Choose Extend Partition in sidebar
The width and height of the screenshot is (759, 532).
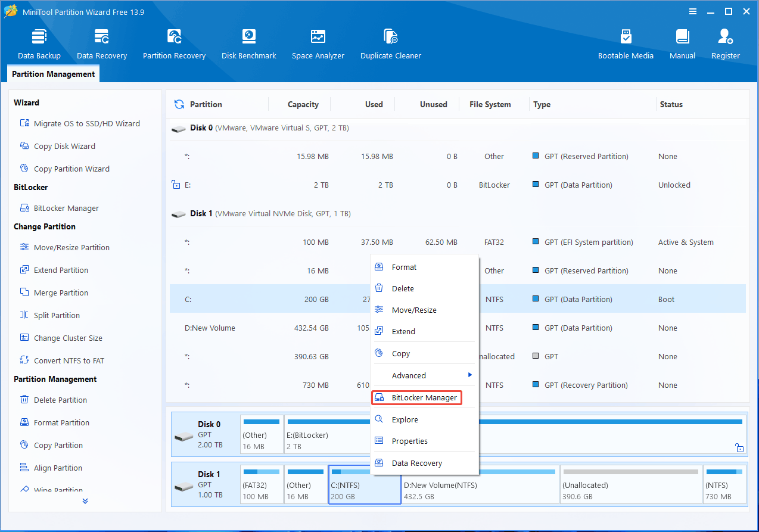click(54, 270)
